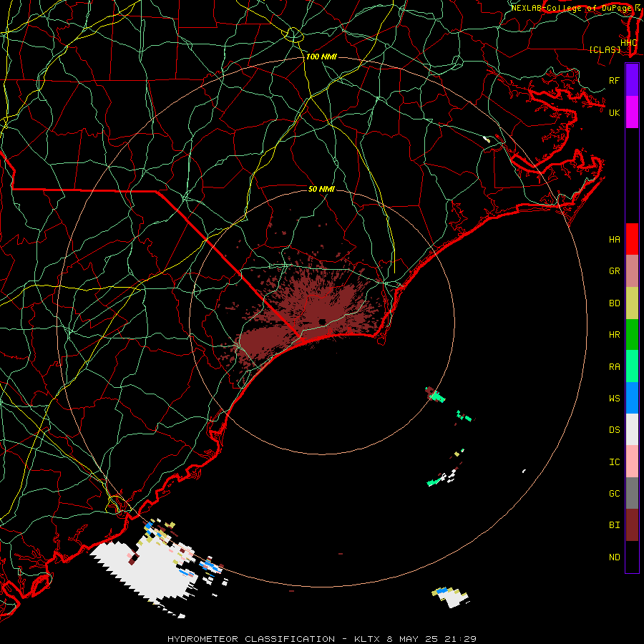Click the GC gray legend swatch
The height and width of the screenshot is (644, 644).
(632, 493)
